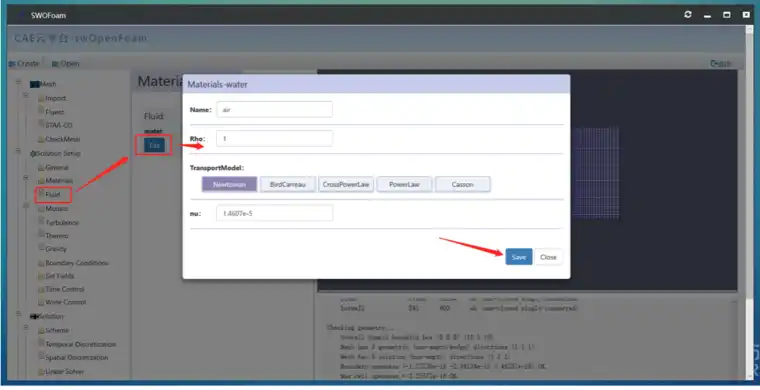Open Write Control in the tree

click(65, 302)
